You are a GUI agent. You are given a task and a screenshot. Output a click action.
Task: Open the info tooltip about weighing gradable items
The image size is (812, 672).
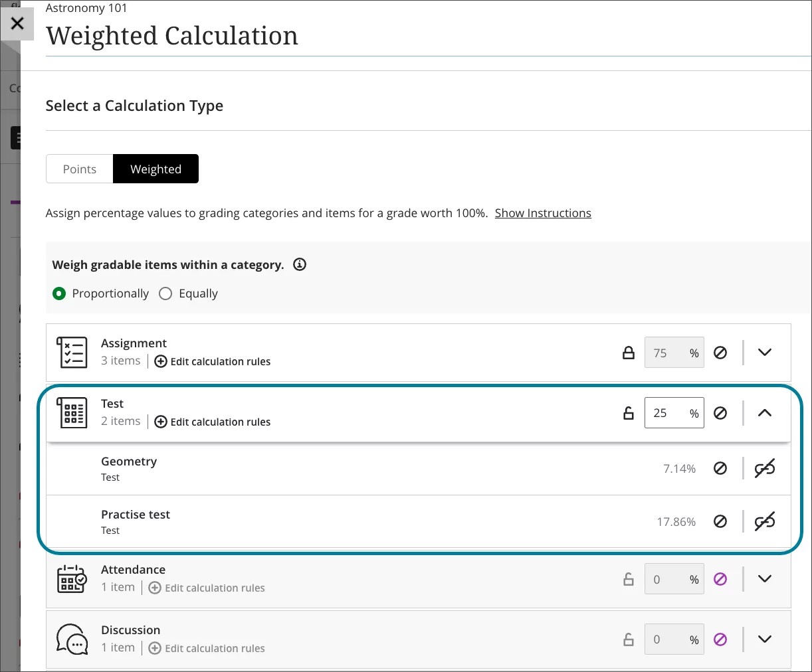pyautogui.click(x=299, y=264)
